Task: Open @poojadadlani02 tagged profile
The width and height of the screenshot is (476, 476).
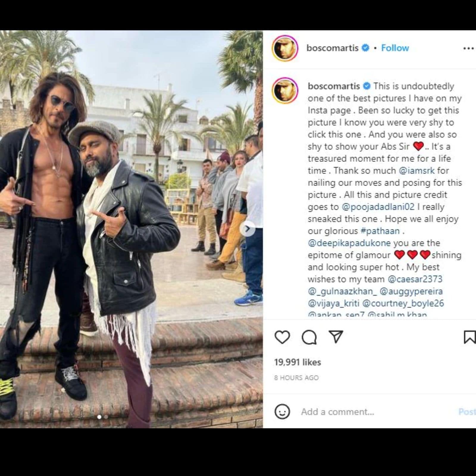Action: [x=378, y=207]
